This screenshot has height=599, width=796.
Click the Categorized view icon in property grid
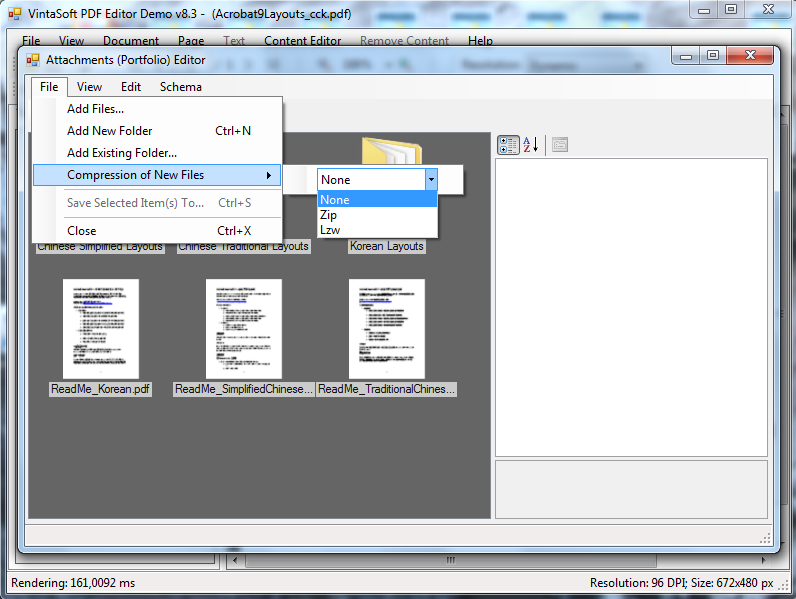click(x=508, y=145)
